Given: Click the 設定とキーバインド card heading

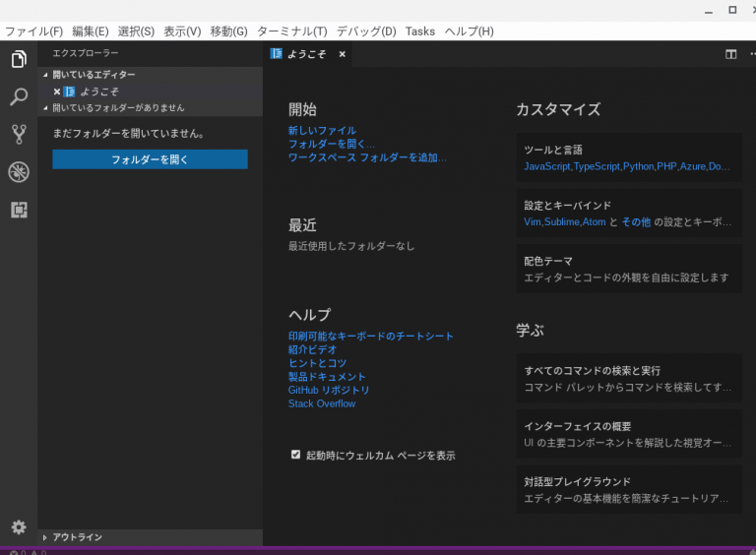Looking at the screenshot, I should [x=567, y=206].
